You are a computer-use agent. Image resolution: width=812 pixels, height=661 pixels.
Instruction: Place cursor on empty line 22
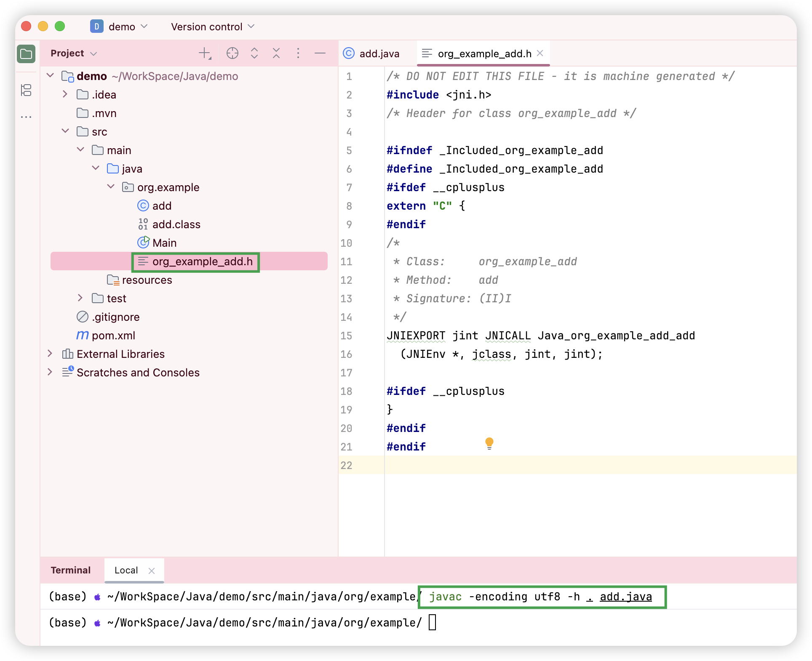[x=590, y=465]
